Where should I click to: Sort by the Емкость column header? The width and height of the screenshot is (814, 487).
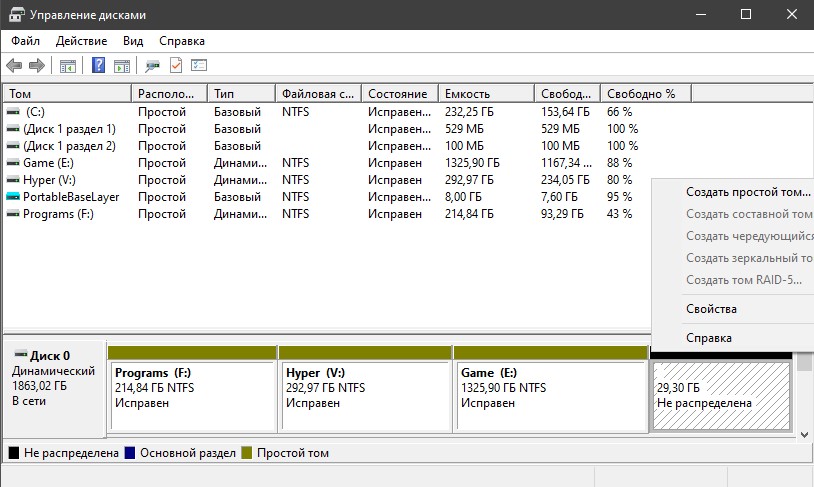(x=486, y=93)
